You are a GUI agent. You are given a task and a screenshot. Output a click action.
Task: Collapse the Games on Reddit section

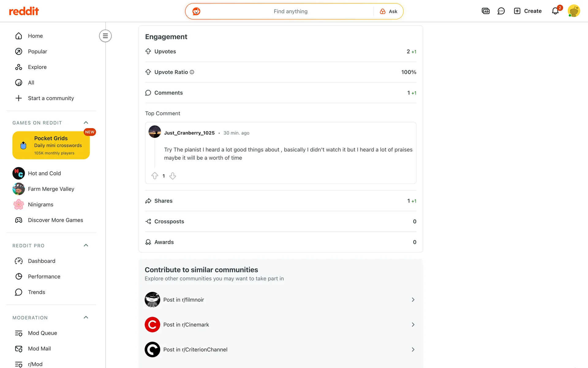tap(86, 123)
